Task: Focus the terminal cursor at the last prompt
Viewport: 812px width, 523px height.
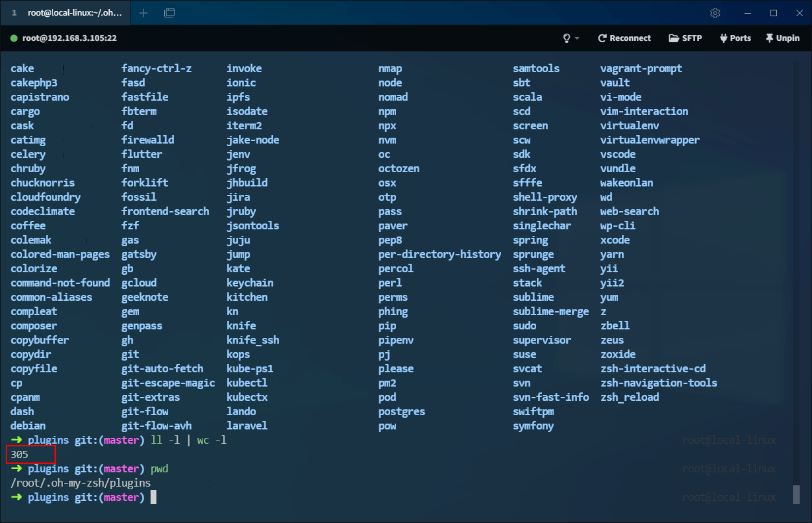Action: tap(154, 498)
